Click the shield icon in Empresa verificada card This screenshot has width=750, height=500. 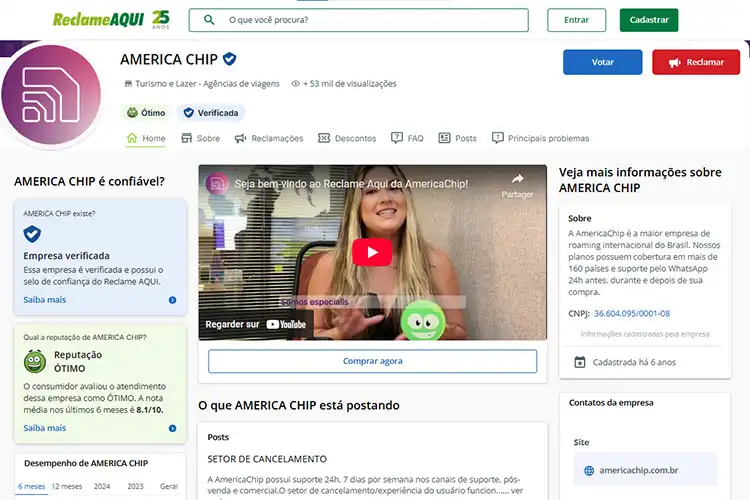pos(32,234)
